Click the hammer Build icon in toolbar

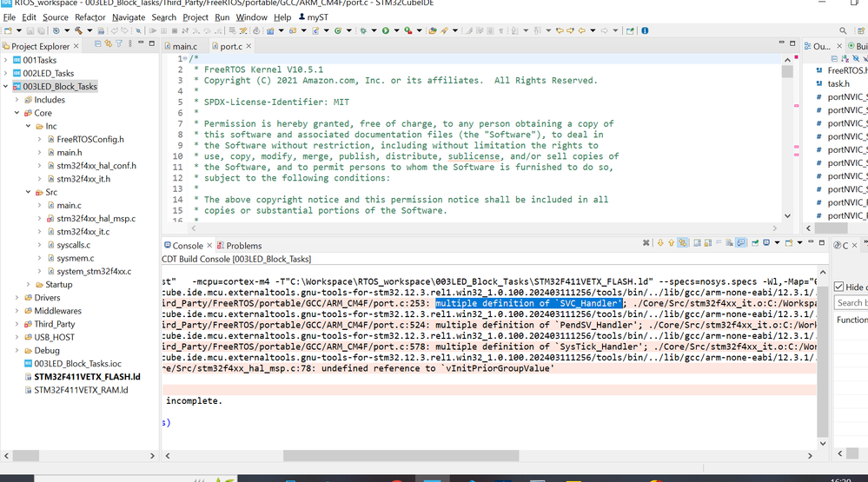tap(78, 30)
